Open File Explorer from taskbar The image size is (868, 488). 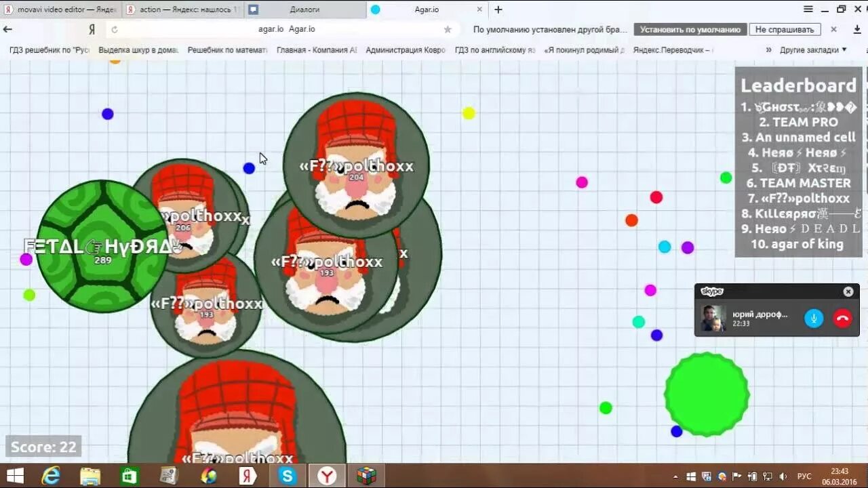pos(90,476)
